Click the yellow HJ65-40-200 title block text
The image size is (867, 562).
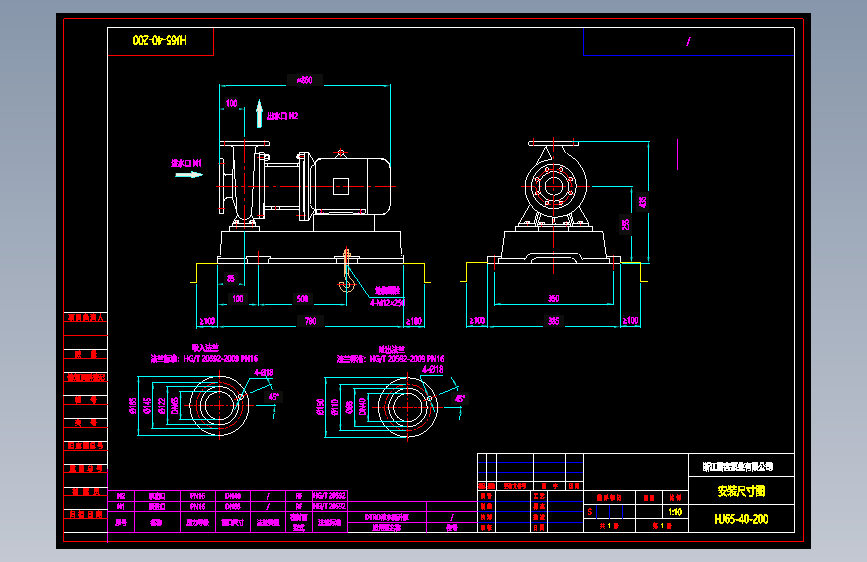741,519
